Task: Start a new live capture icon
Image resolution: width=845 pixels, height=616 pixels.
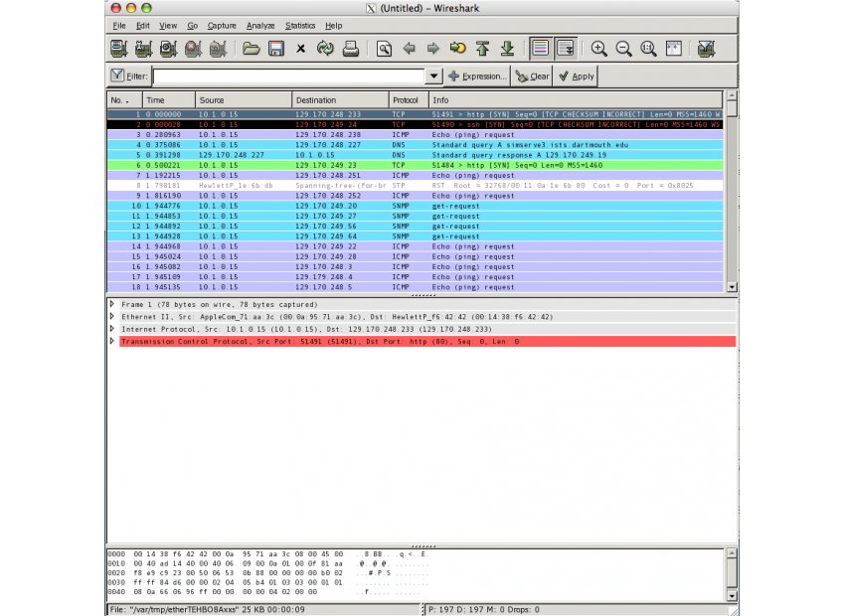Action: tap(169, 49)
